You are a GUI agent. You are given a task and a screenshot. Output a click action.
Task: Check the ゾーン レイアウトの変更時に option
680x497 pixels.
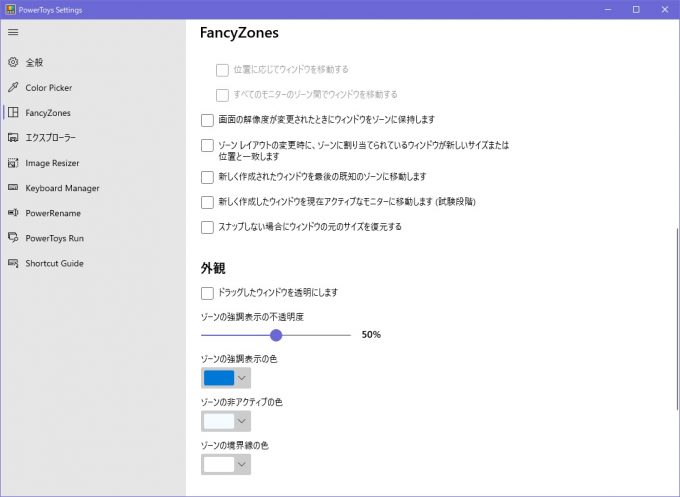tap(207, 145)
